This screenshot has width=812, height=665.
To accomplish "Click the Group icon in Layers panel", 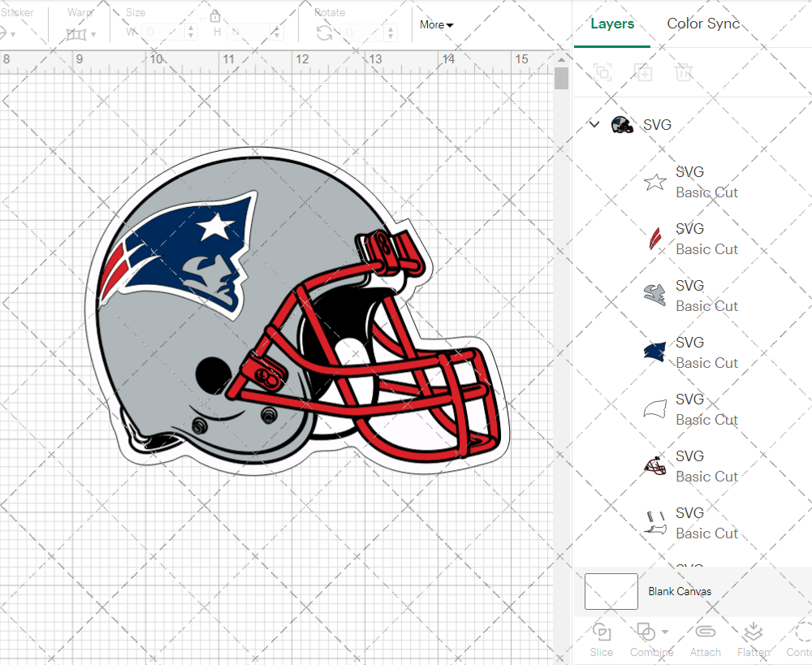I will (603, 72).
